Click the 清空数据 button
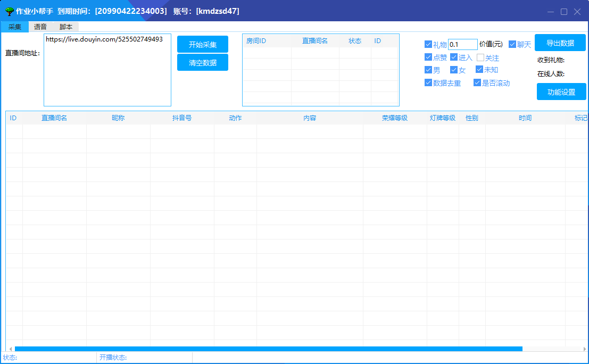 click(203, 62)
